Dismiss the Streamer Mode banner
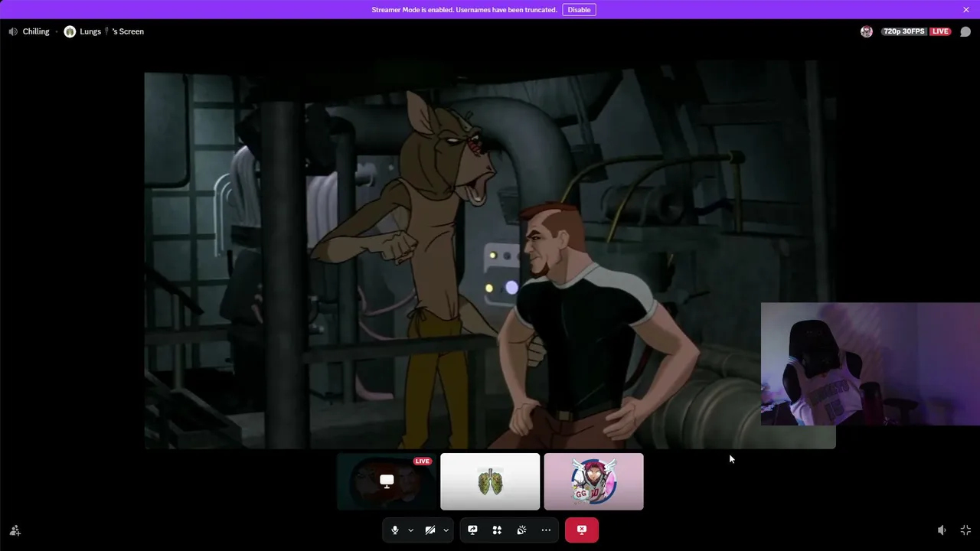 [966, 10]
